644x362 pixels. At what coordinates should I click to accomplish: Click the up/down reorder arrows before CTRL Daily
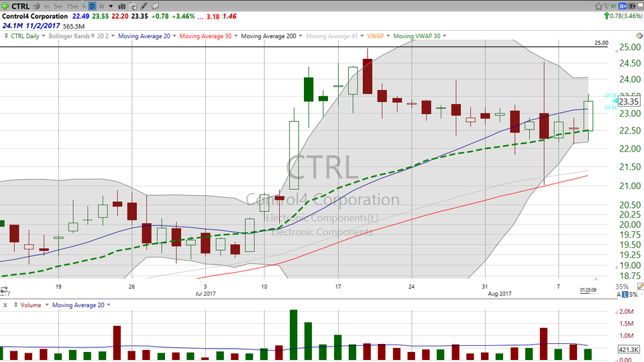[6, 36]
